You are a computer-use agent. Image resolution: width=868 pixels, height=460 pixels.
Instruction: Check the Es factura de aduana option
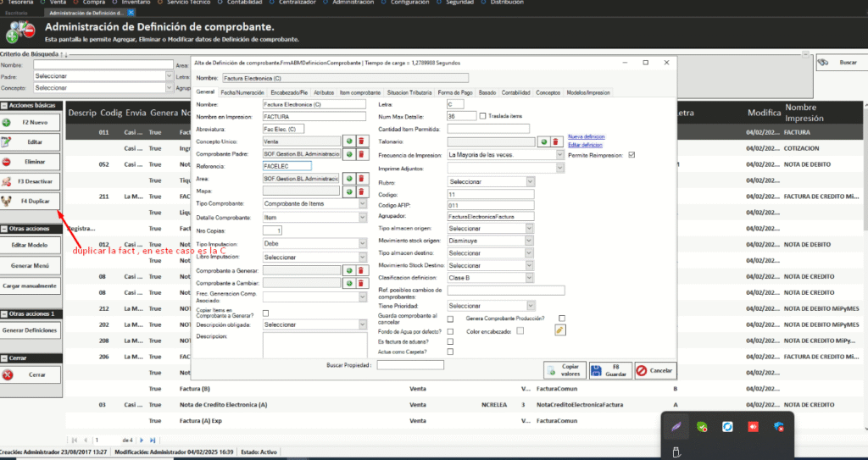click(x=450, y=341)
